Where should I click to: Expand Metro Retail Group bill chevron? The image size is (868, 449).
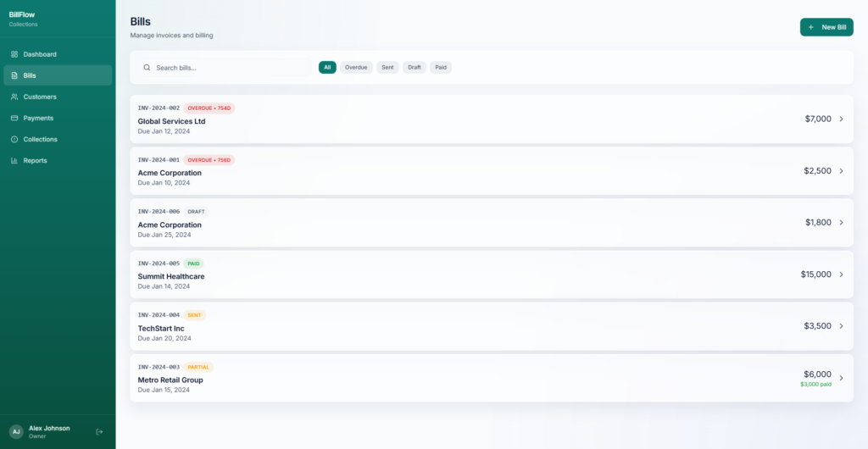[x=841, y=378]
